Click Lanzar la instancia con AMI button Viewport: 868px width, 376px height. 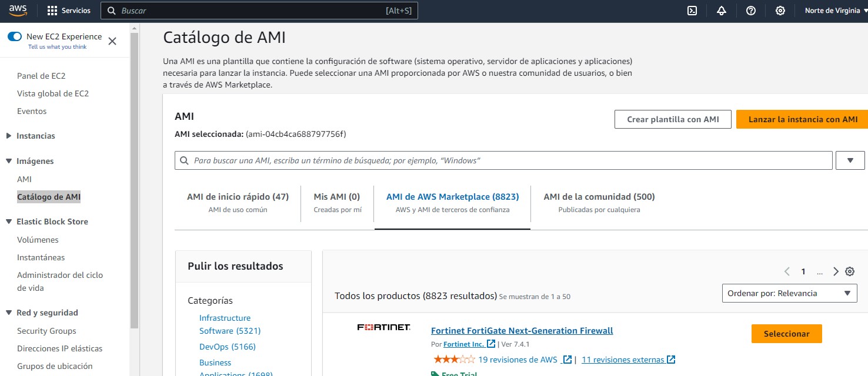[803, 119]
